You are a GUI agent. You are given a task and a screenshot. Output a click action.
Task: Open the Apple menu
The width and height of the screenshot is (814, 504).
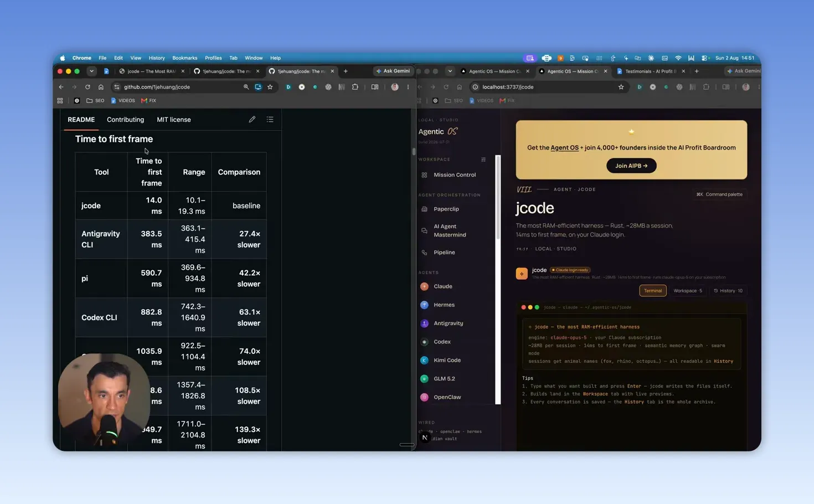[x=63, y=58]
